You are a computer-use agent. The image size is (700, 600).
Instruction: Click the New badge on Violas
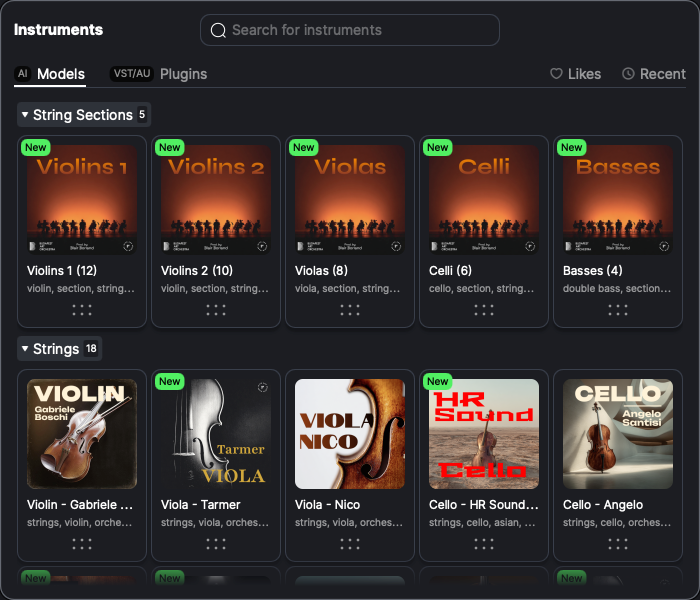pos(304,147)
